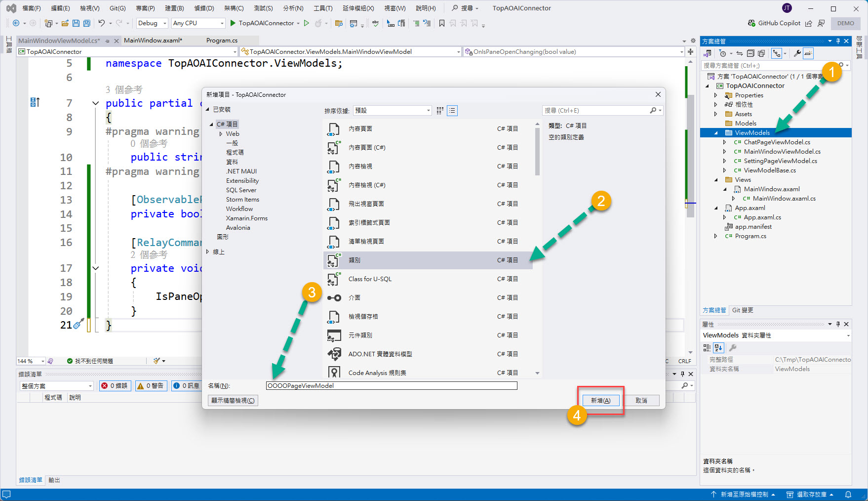
Task: Click Solution Explorer properties wrench icon
Action: coord(797,53)
